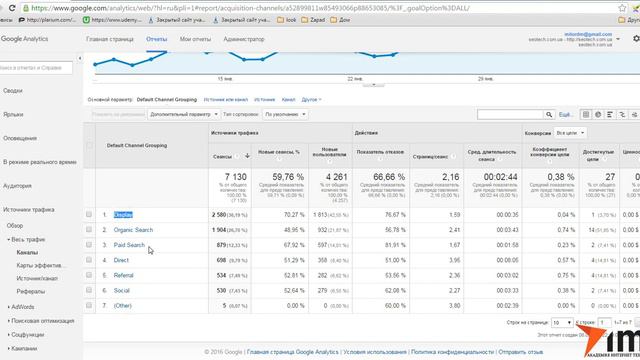Open Каналы in the sidebar
This screenshot has height=360, width=640.
pos(27,253)
